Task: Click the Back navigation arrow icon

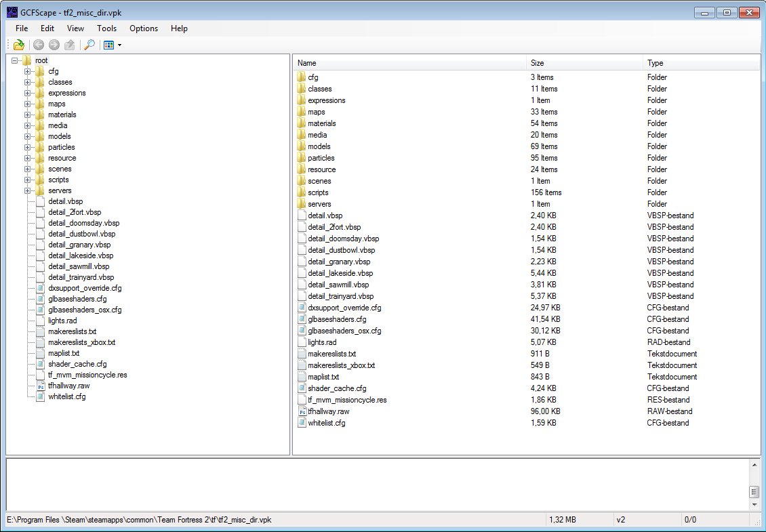Action: click(x=39, y=45)
